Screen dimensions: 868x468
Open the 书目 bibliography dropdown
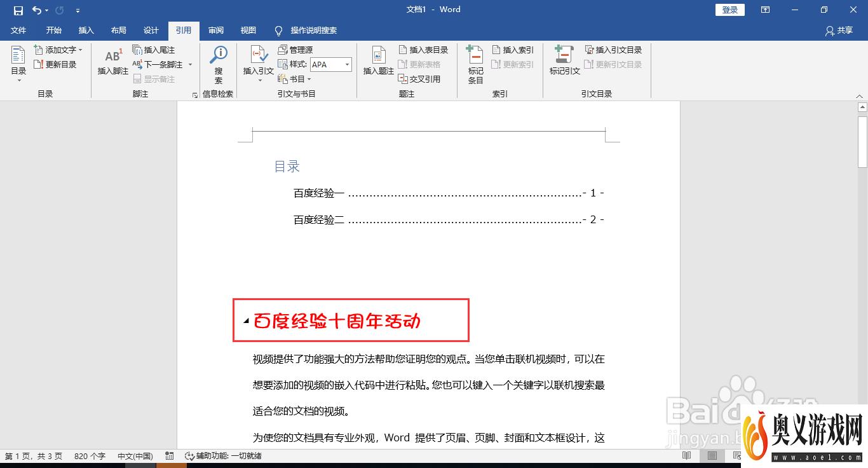point(295,79)
